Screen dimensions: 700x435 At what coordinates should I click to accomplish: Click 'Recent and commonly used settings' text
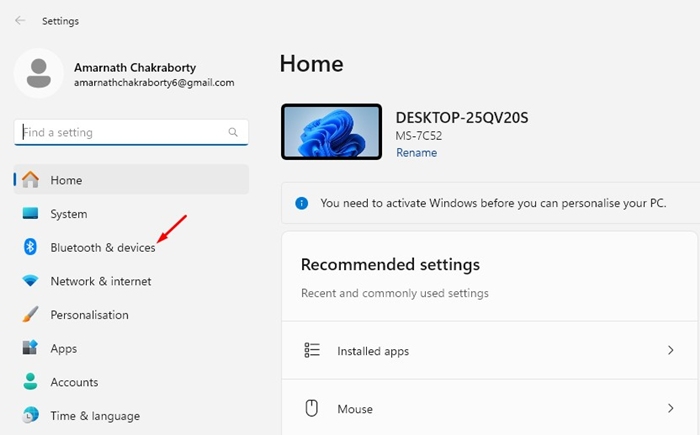point(395,293)
